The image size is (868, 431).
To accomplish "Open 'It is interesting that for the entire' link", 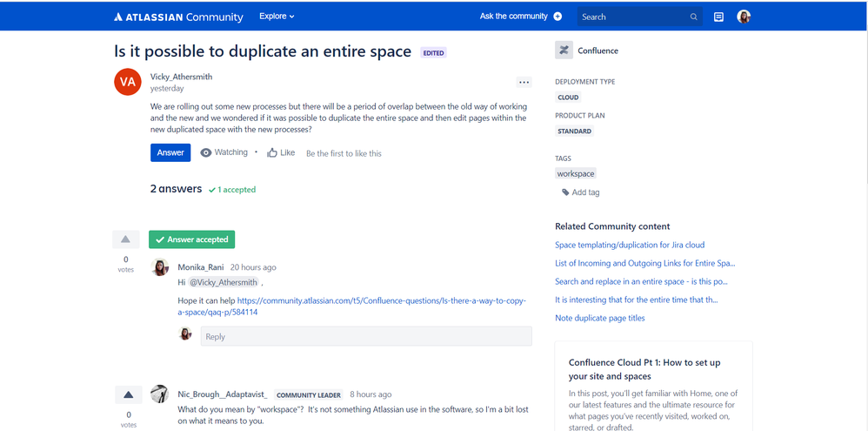I will click(637, 300).
